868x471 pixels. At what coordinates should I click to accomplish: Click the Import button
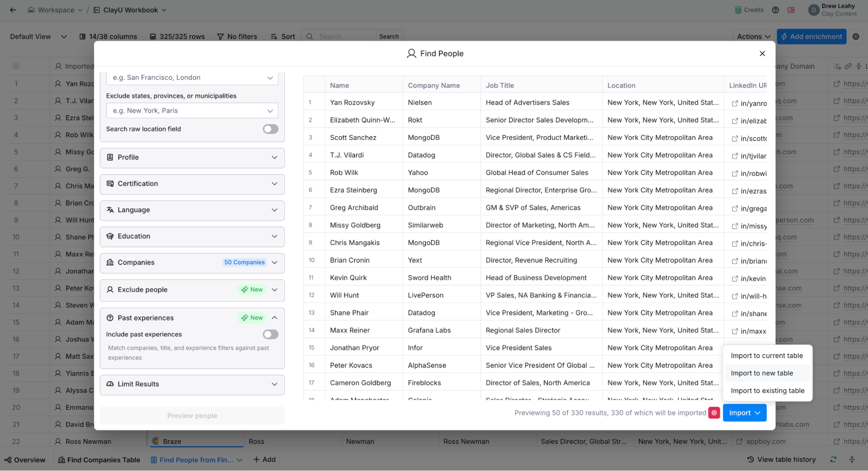tap(739, 413)
